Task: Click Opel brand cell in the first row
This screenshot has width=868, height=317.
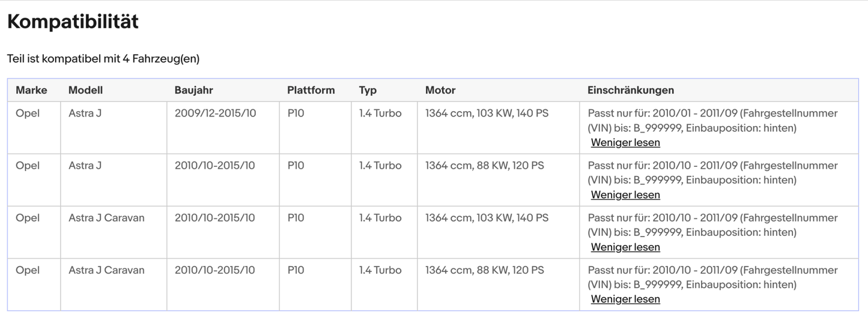Action: (x=28, y=113)
